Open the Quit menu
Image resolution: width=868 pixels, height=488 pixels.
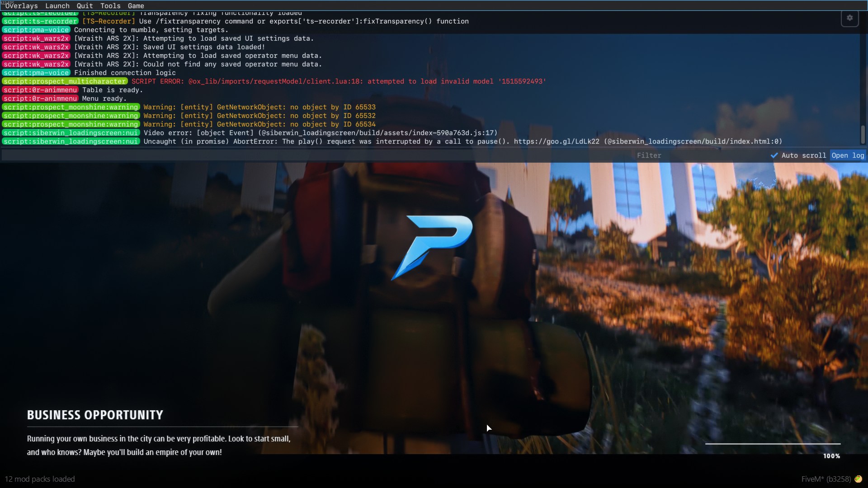tap(85, 6)
